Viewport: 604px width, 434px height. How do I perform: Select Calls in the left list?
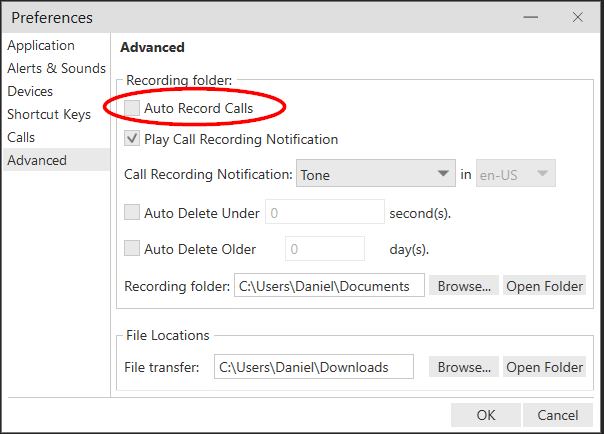pos(21,137)
